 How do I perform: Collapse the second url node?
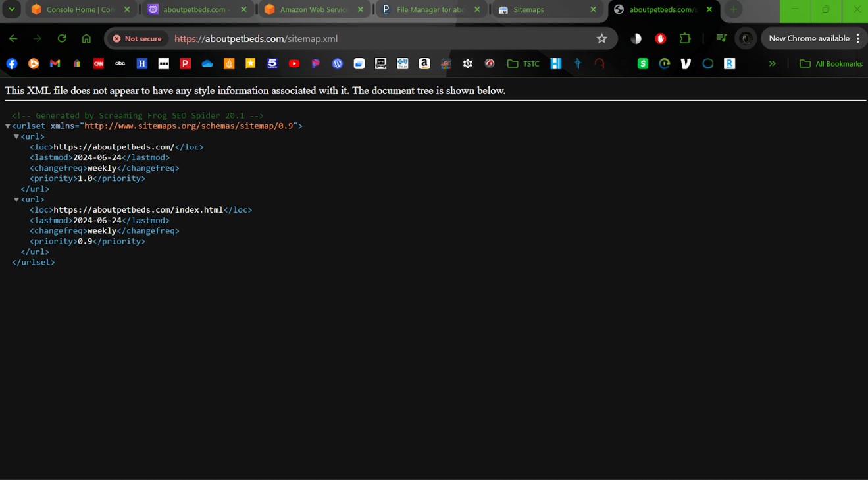click(x=16, y=200)
